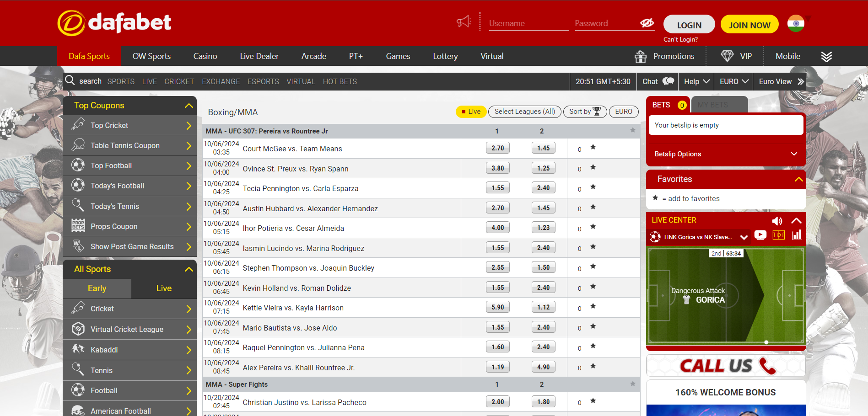Open Select Leagues (All) button
Image resolution: width=868 pixels, height=416 pixels.
[524, 112]
